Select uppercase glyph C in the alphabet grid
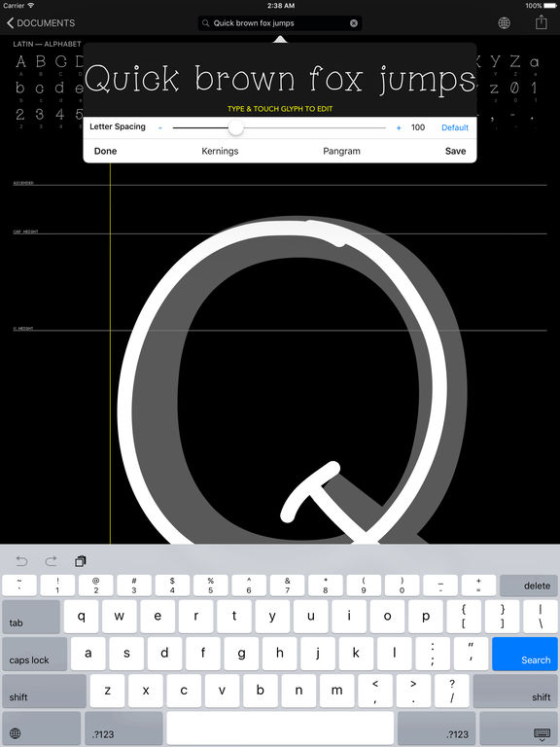Image resolution: width=560 pixels, height=747 pixels. pos(60,62)
